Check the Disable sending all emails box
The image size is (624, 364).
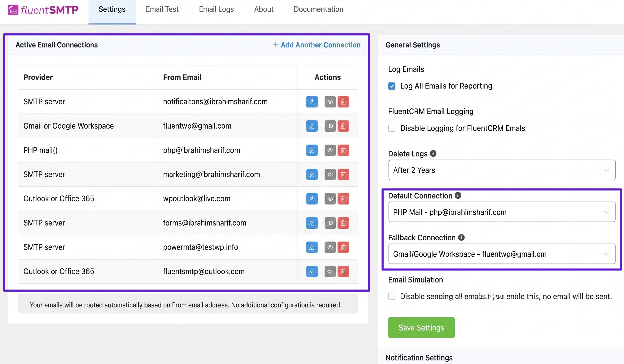pyautogui.click(x=392, y=296)
